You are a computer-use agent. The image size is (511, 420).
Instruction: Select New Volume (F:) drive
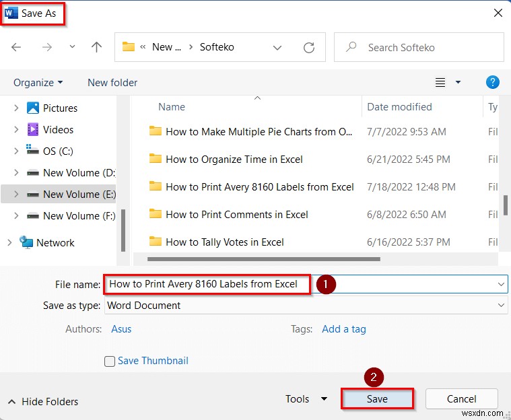coord(71,215)
